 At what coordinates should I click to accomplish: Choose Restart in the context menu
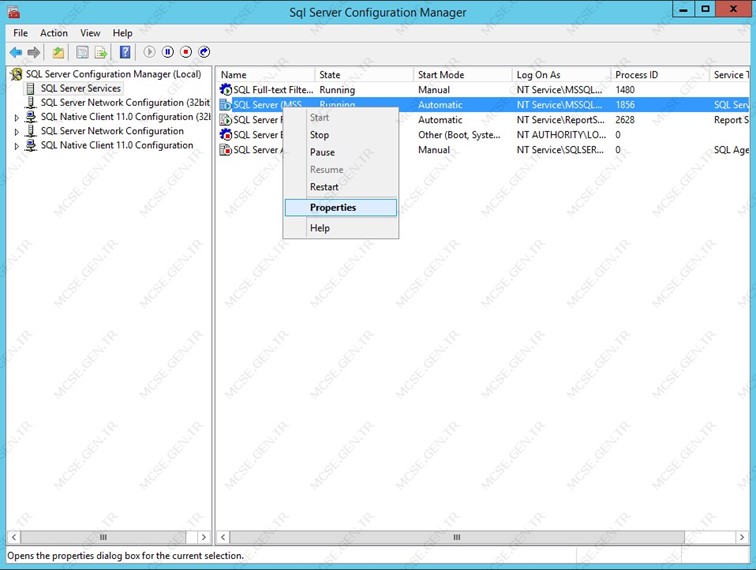[340, 187]
